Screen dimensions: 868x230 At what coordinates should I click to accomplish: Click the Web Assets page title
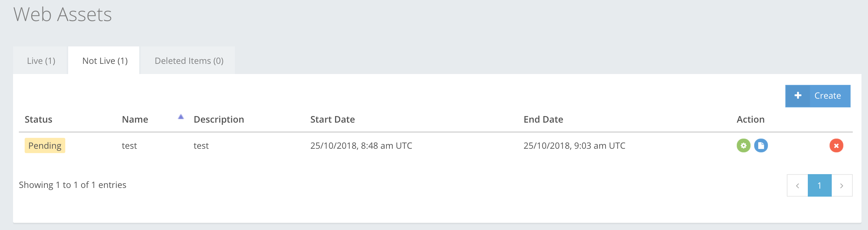[63, 15]
